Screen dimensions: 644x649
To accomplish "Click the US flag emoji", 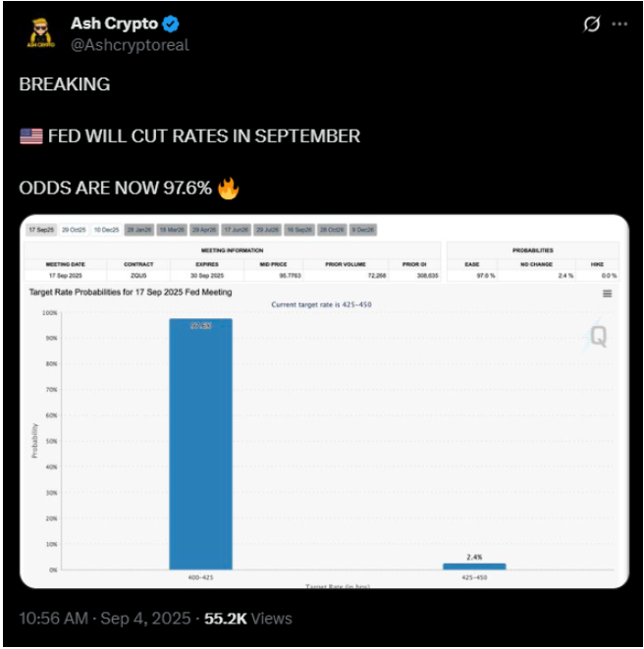I will pyautogui.click(x=30, y=135).
